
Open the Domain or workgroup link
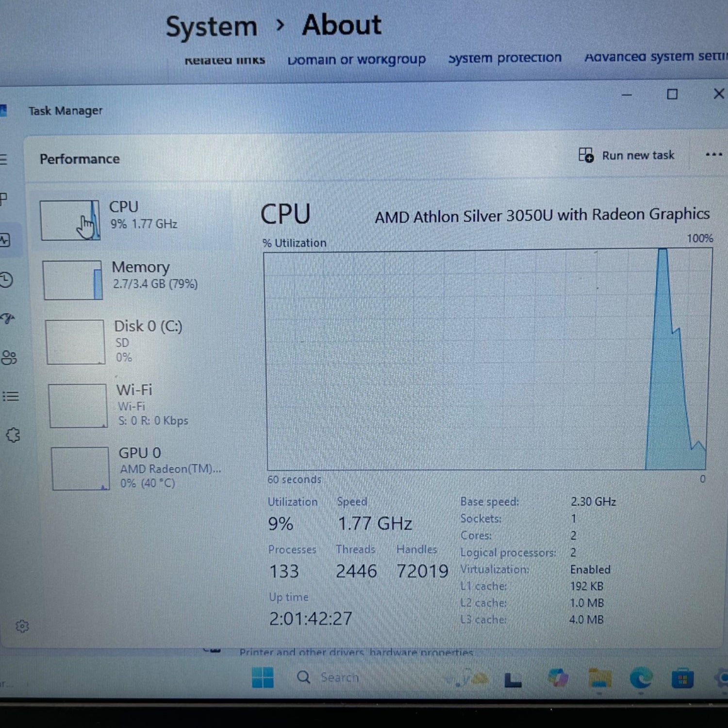[356, 60]
